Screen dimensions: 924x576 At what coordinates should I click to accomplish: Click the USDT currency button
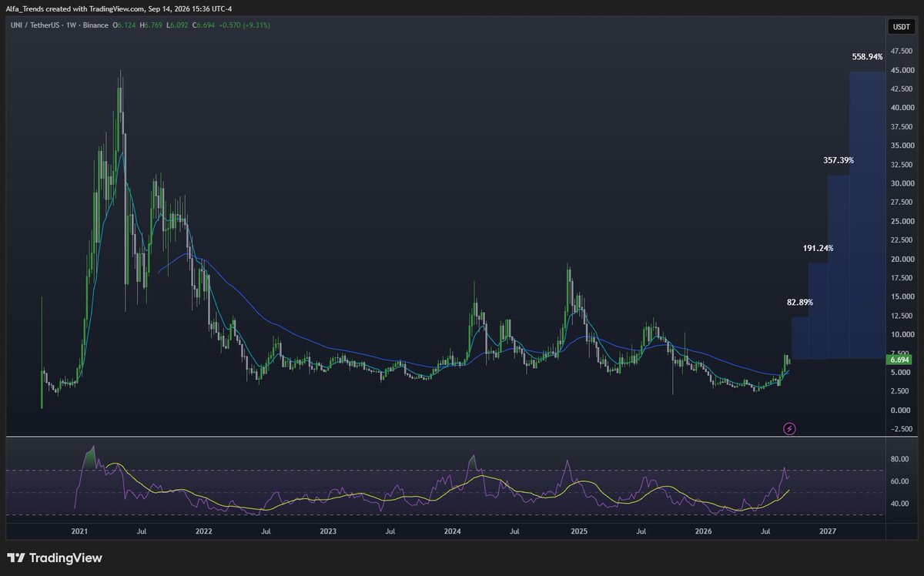click(x=900, y=28)
